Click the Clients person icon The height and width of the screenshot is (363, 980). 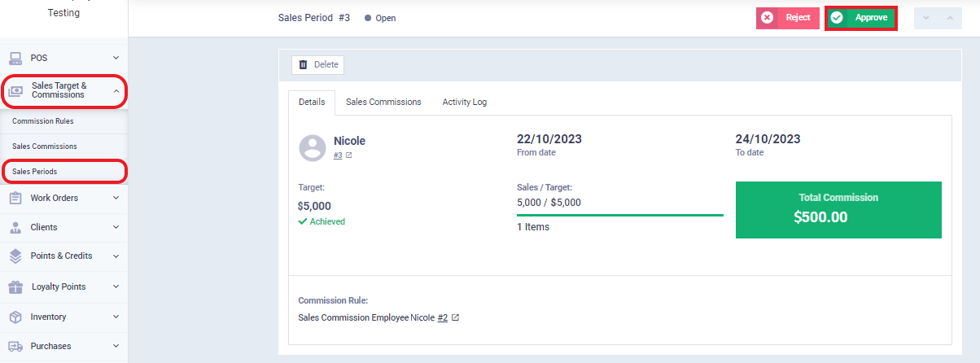[15, 227]
